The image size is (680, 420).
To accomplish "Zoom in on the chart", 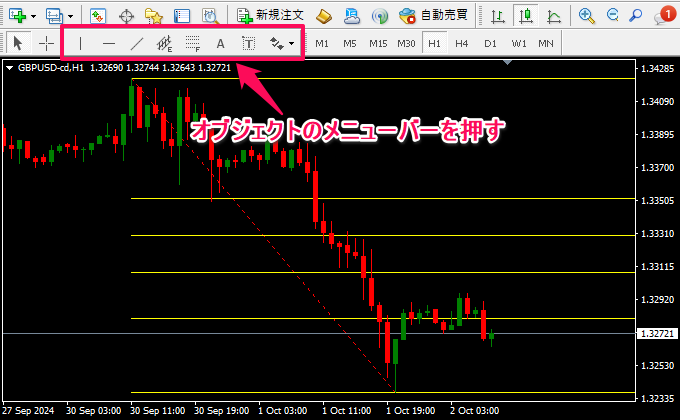I will coord(586,16).
